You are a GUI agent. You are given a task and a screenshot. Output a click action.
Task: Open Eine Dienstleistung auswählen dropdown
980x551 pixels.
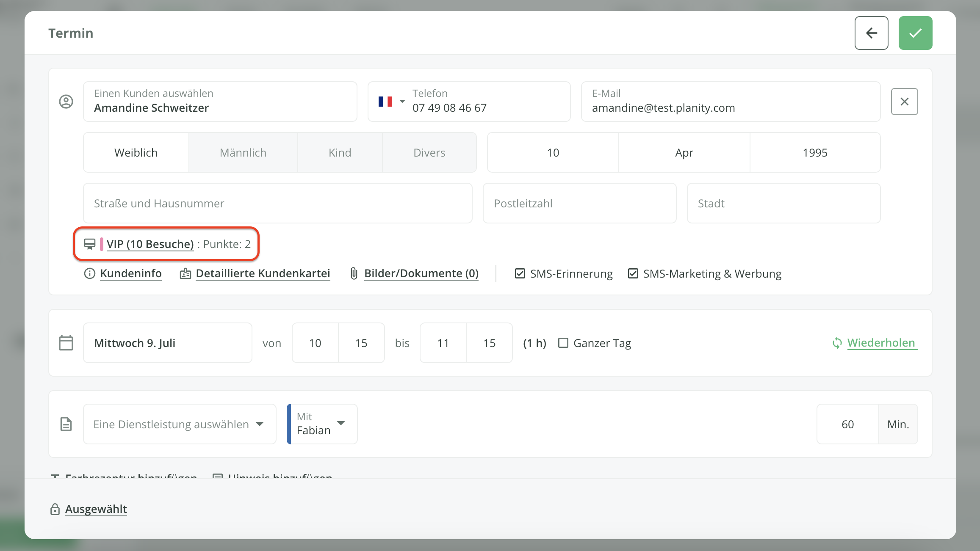tap(180, 424)
